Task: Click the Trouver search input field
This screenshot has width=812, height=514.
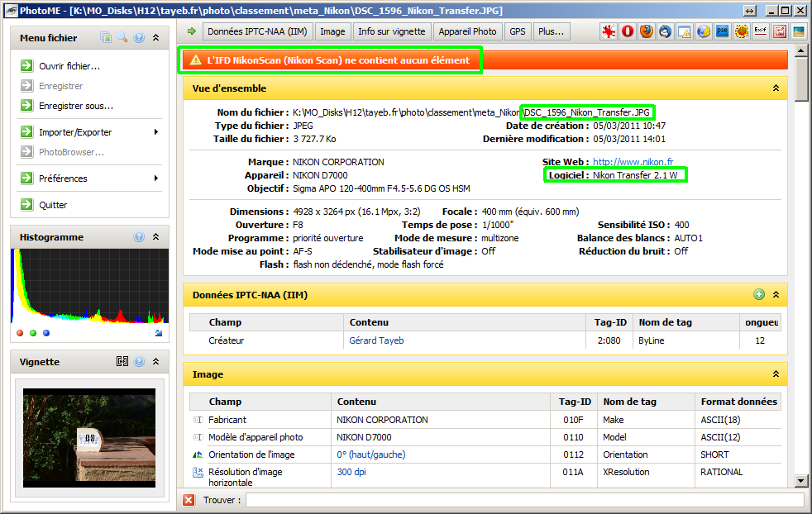Action: (x=524, y=500)
